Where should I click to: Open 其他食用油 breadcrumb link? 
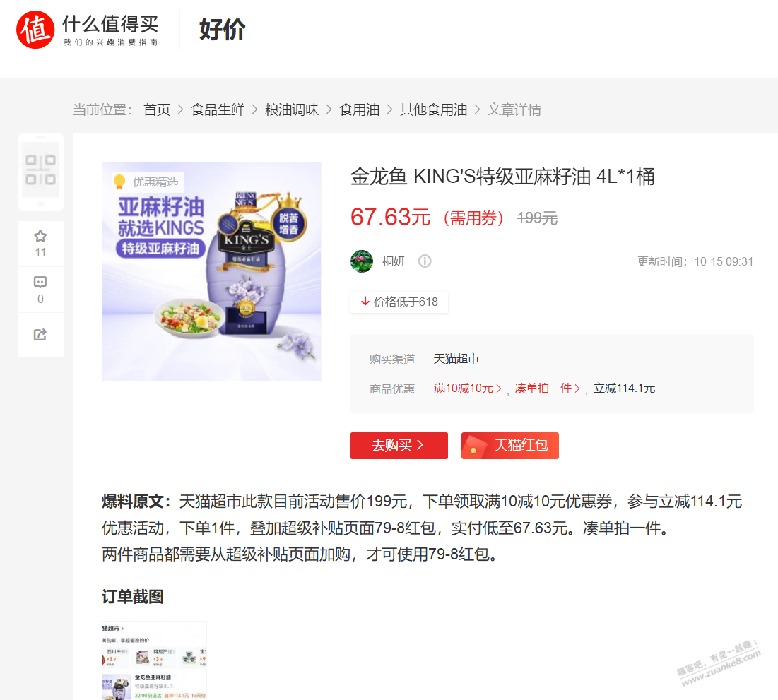click(x=434, y=109)
